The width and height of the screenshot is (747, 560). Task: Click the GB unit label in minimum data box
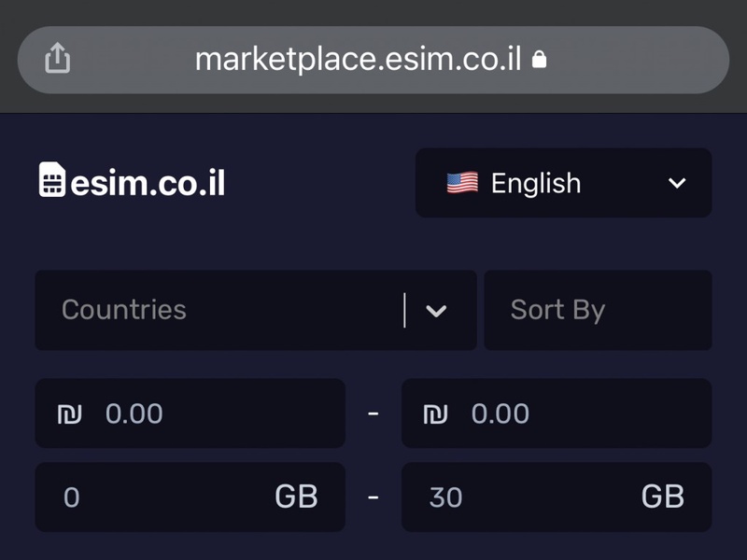click(x=296, y=497)
